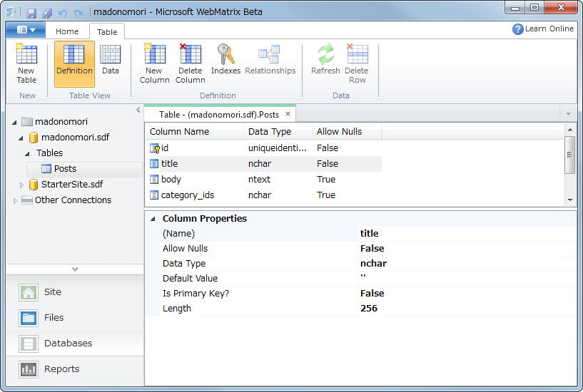The height and width of the screenshot is (392, 583).
Task: Switch to Data table view
Action: (x=111, y=60)
